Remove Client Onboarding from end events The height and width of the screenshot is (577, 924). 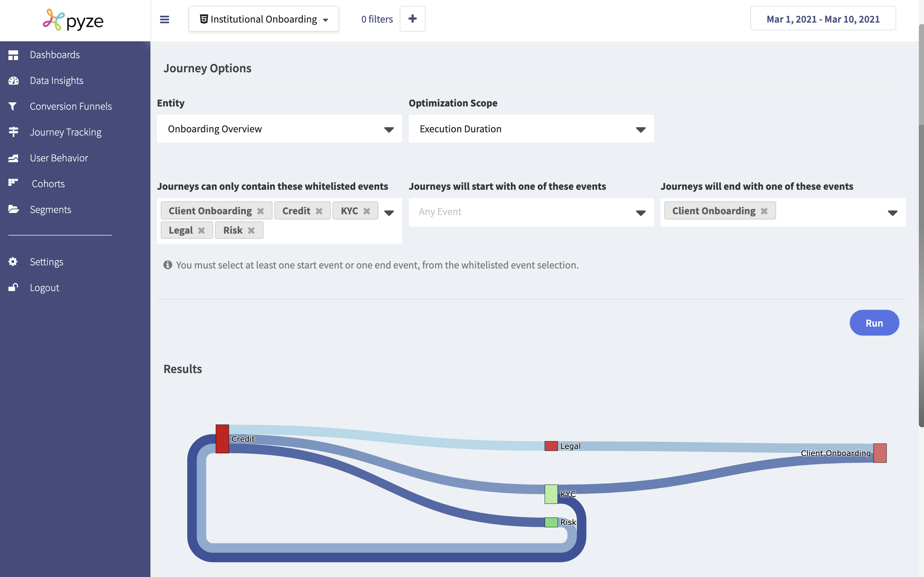[764, 211]
